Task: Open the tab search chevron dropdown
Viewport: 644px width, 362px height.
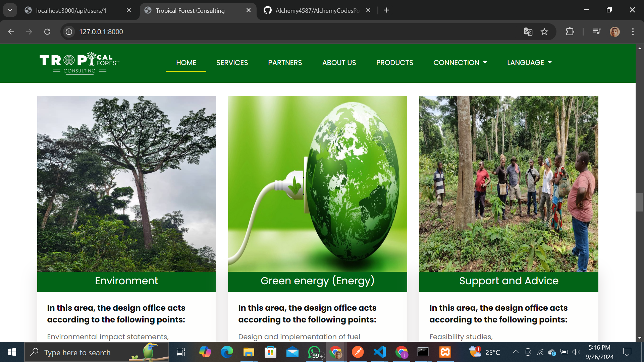Action: coord(10,10)
